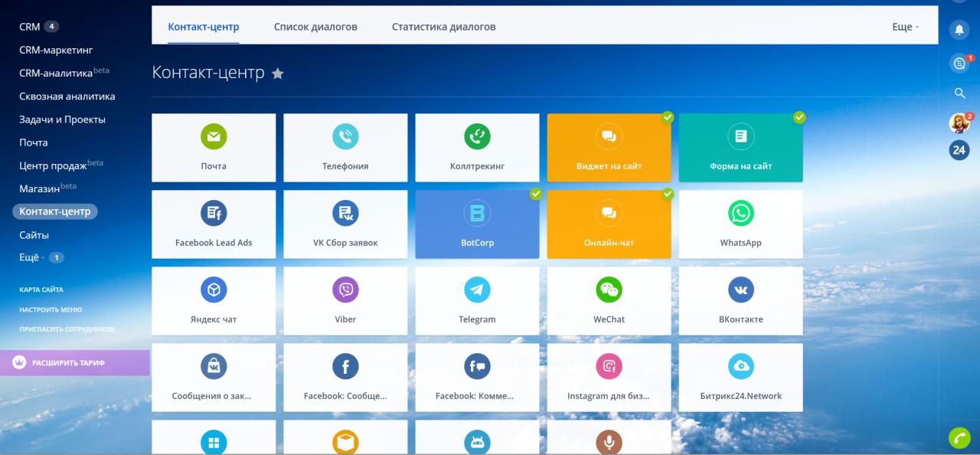Click the WhatsApp connector icon

click(740, 214)
